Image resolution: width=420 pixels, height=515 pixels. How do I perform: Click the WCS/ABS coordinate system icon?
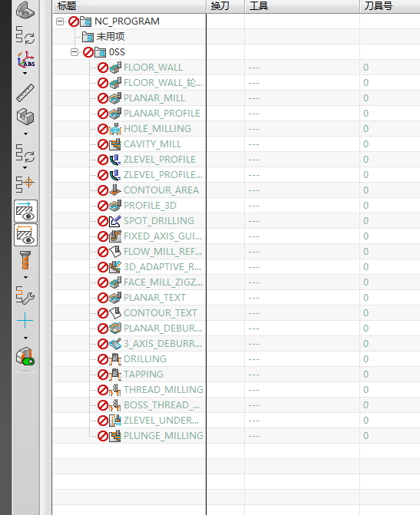[x=25, y=59]
